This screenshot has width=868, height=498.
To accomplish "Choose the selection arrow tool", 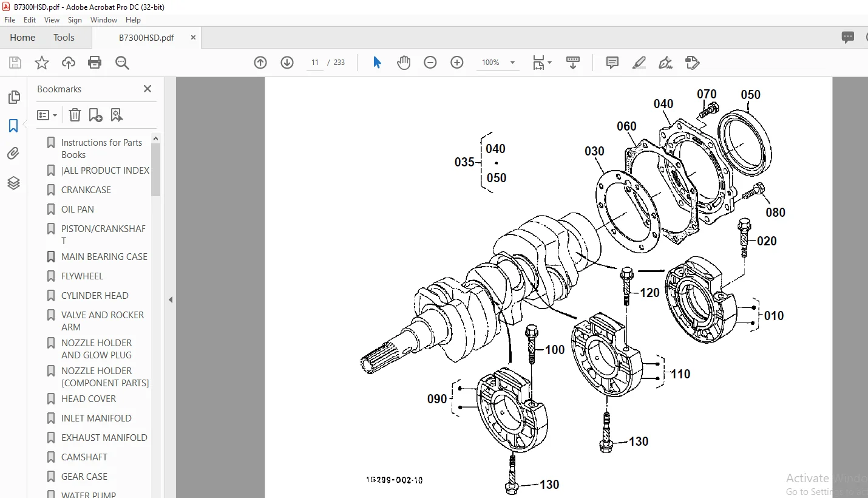I will click(x=377, y=63).
